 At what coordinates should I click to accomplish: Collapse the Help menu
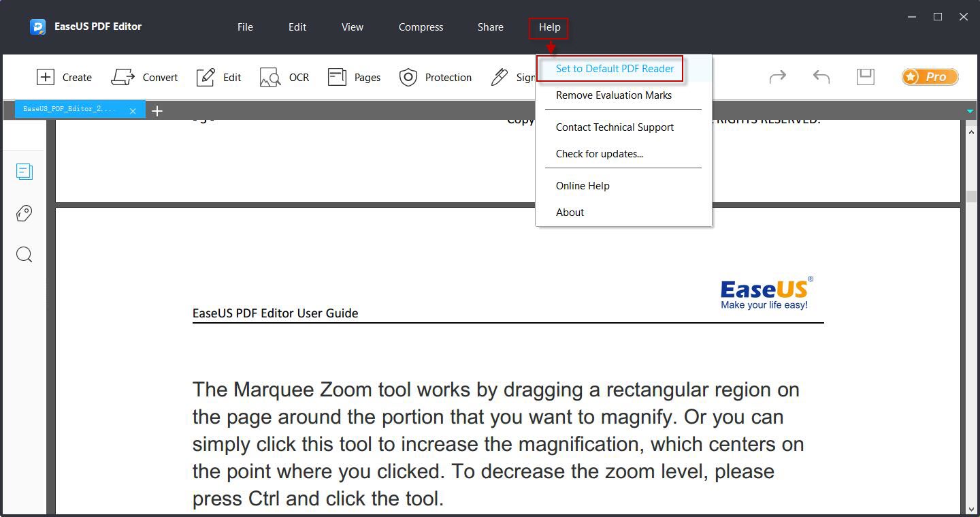549,27
